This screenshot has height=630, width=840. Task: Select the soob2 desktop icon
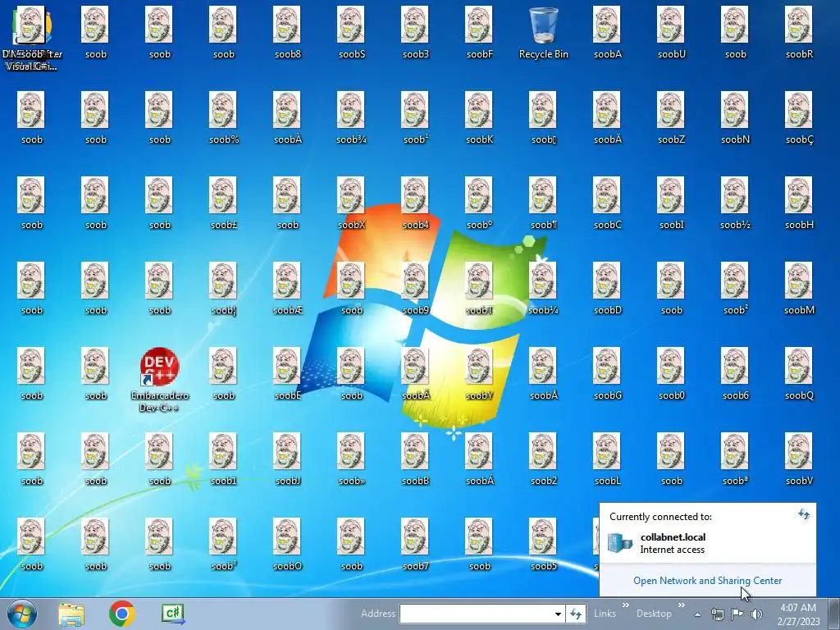click(543, 459)
